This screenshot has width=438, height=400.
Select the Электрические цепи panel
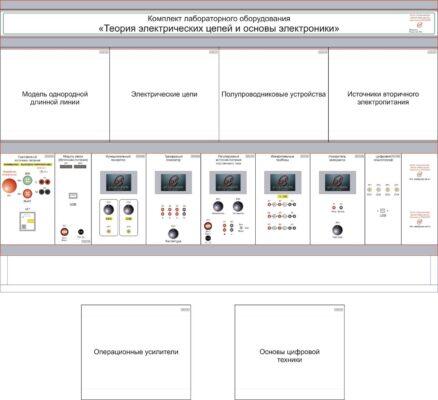tap(164, 95)
